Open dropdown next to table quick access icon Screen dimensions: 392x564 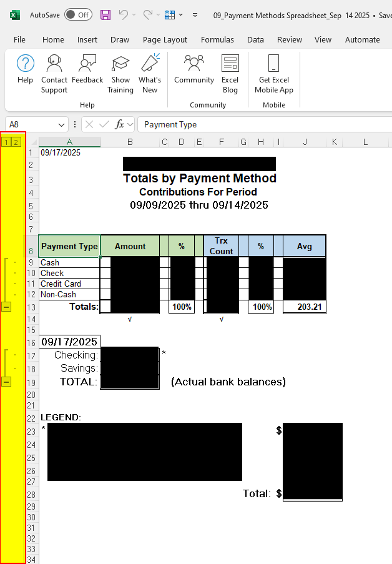pos(181,15)
